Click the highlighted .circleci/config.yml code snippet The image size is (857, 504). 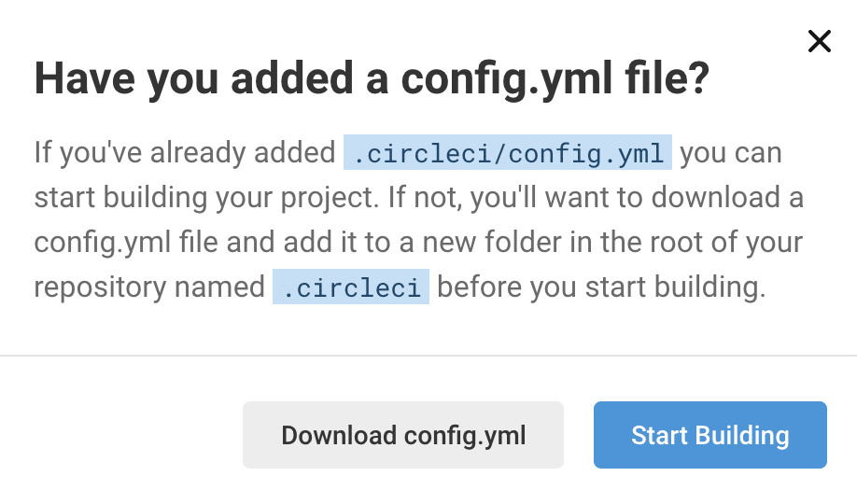[507, 152]
